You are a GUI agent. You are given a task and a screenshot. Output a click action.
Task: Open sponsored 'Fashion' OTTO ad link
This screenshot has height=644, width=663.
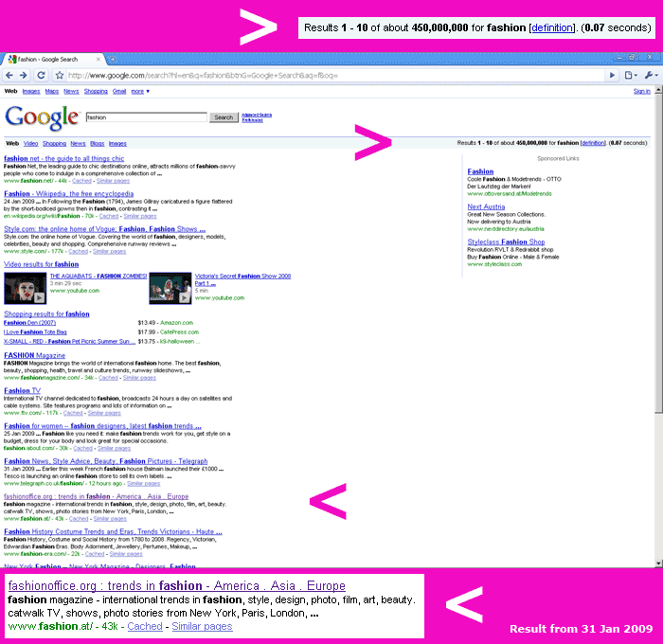[480, 171]
